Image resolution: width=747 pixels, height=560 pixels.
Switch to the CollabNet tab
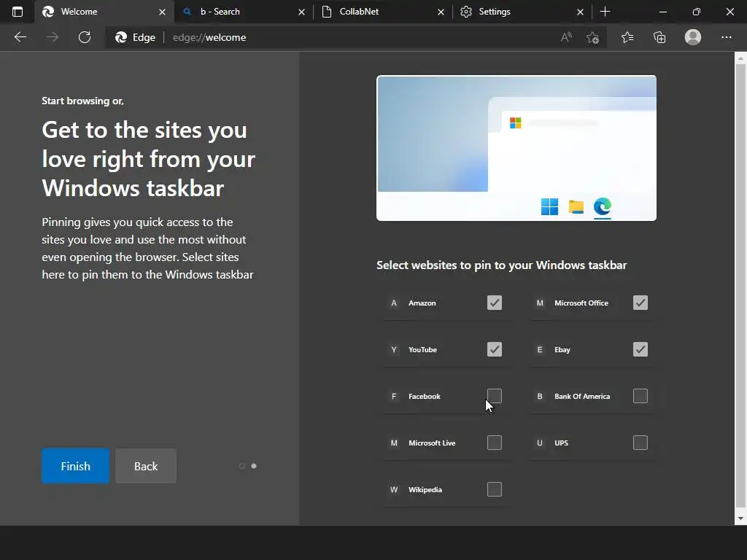click(383, 12)
